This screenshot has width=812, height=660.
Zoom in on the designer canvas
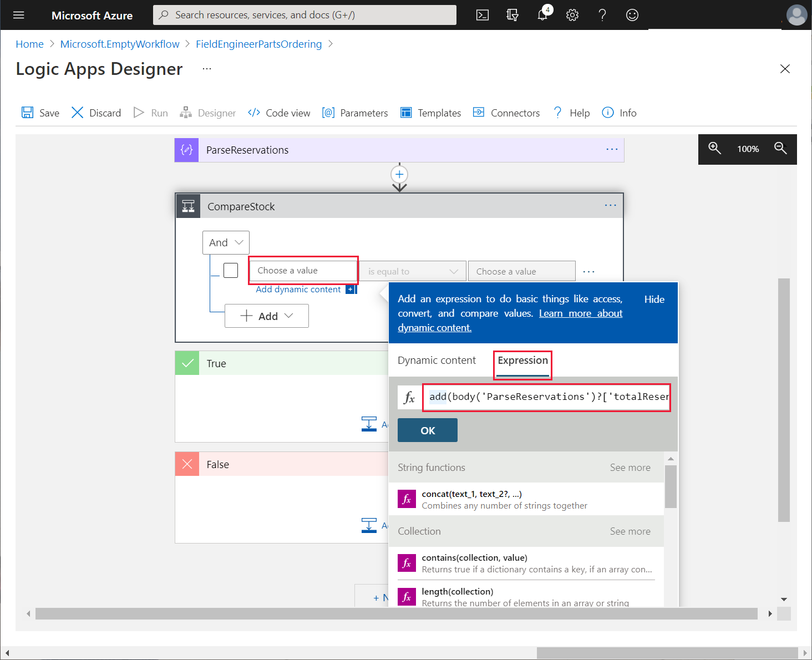pyautogui.click(x=715, y=148)
